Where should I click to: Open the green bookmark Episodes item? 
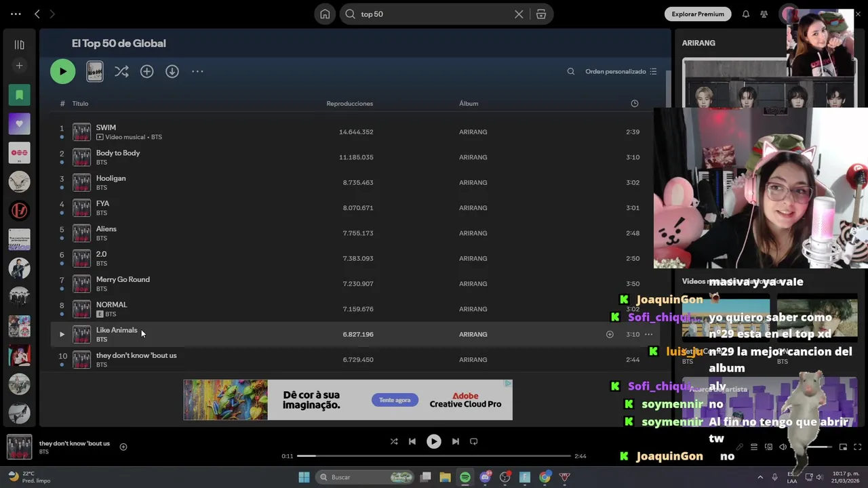[x=19, y=95]
